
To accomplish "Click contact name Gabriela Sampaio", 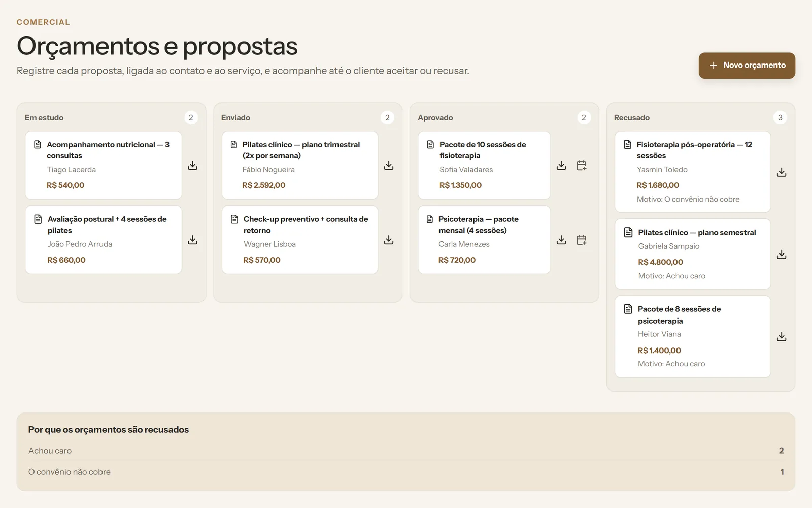I will (669, 246).
